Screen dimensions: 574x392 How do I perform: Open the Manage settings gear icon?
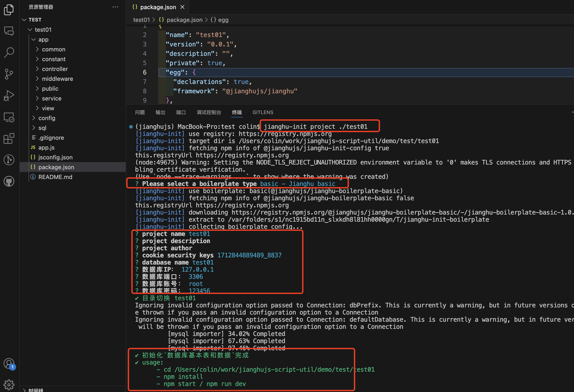coord(9,384)
